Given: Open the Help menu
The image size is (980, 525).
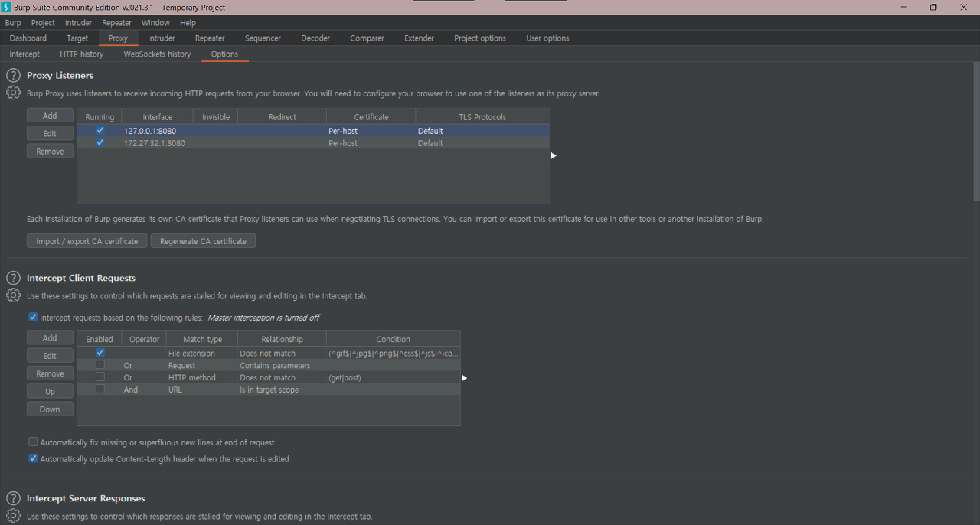Looking at the screenshot, I should (x=188, y=23).
